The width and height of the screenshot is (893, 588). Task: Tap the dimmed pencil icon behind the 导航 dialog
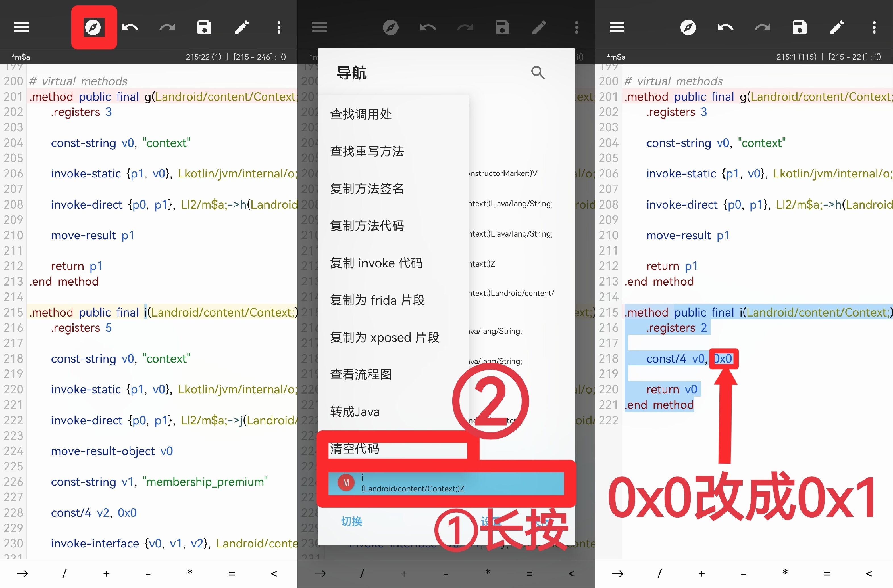click(540, 27)
